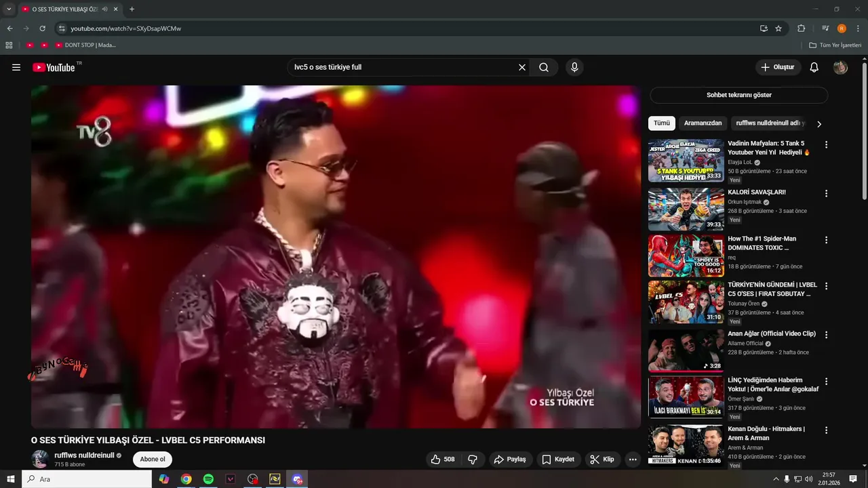Open Spider-Man video thumbnail
Viewport: 868px width, 488px height.
click(x=686, y=256)
